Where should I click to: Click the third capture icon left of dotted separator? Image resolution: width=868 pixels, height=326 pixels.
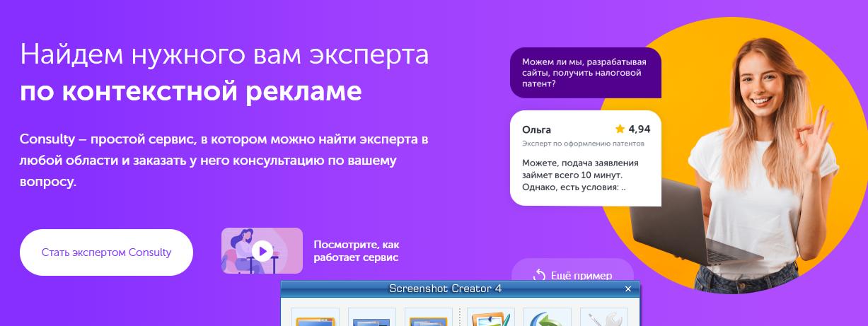tap(429, 317)
